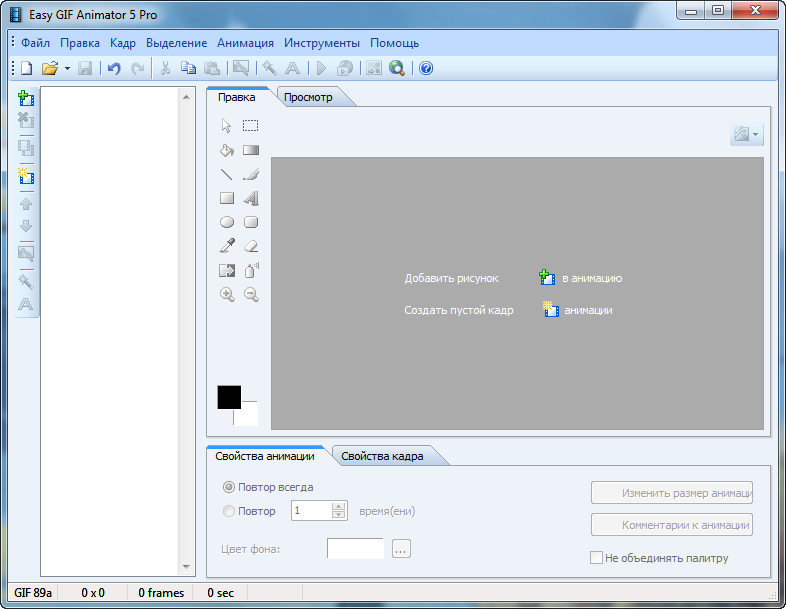This screenshot has height=609, width=786.
Task: Open the Помощь menu
Action: (395, 43)
